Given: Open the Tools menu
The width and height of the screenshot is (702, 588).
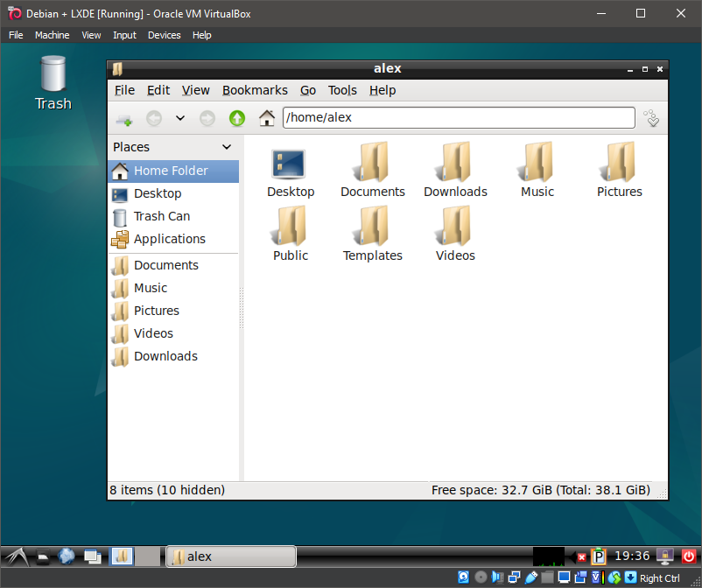Looking at the screenshot, I should [342, 90].
